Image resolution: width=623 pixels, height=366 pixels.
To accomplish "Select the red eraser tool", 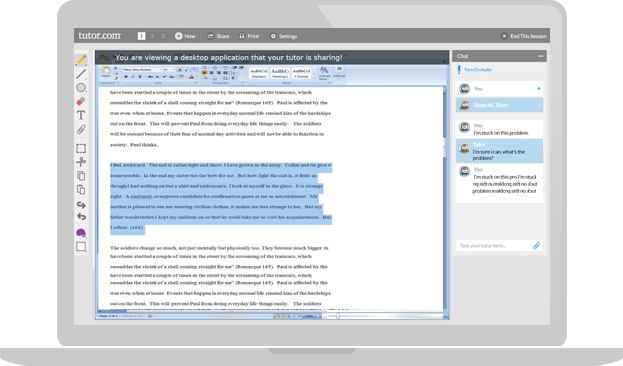I will pos(81,101).
